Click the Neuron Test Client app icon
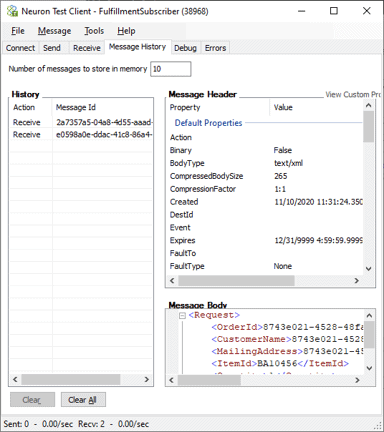 (12, 11)
